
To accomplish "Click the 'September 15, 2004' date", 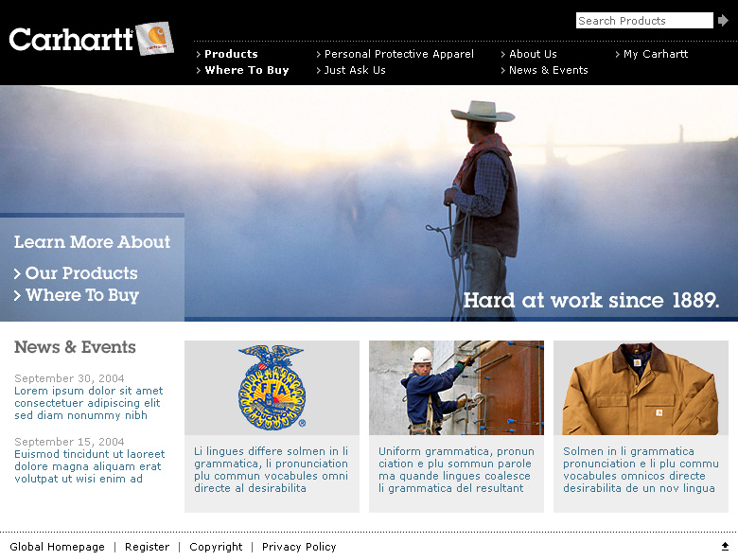I will point(69,442).
